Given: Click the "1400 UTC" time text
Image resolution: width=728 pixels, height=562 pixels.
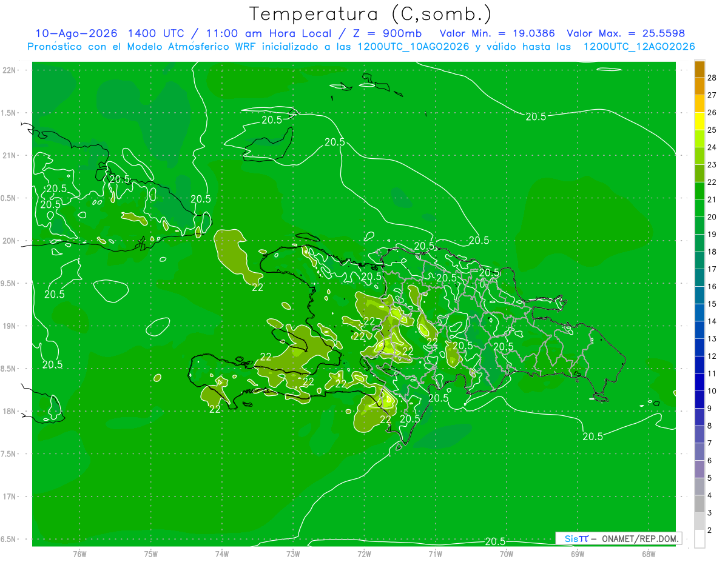Looking at the screenshot, I should (155, 33).
